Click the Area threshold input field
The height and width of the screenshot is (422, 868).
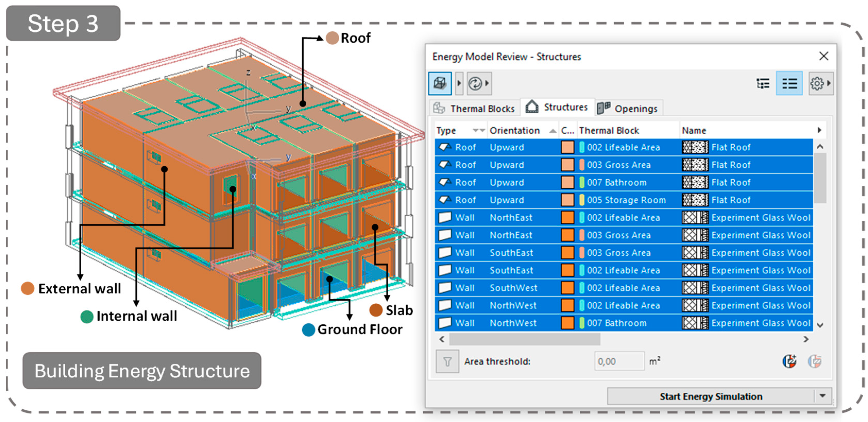click(x=619, y=361)
